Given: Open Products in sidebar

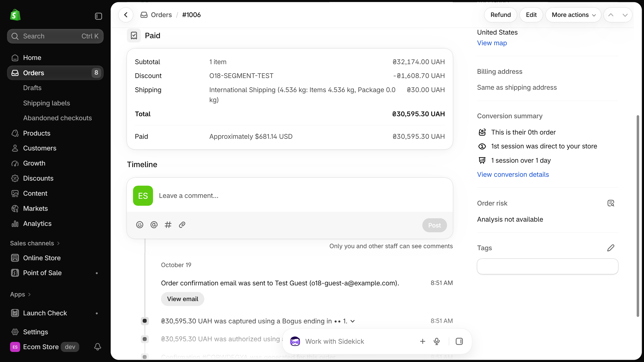Looking at the screenshot, I should coord(55,133).
